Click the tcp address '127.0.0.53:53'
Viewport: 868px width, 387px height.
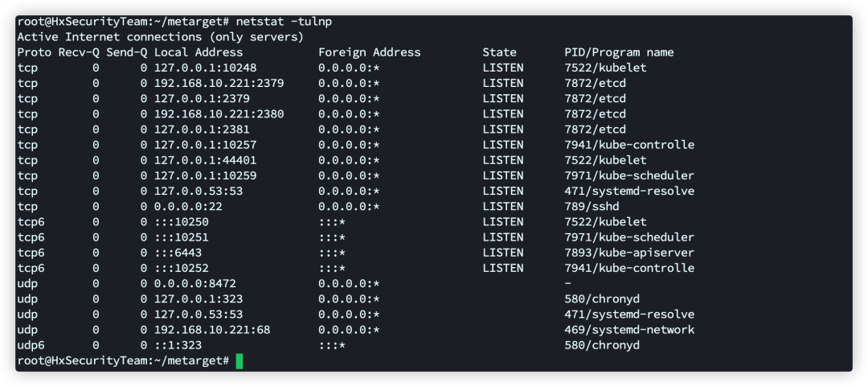pos(199,191)
